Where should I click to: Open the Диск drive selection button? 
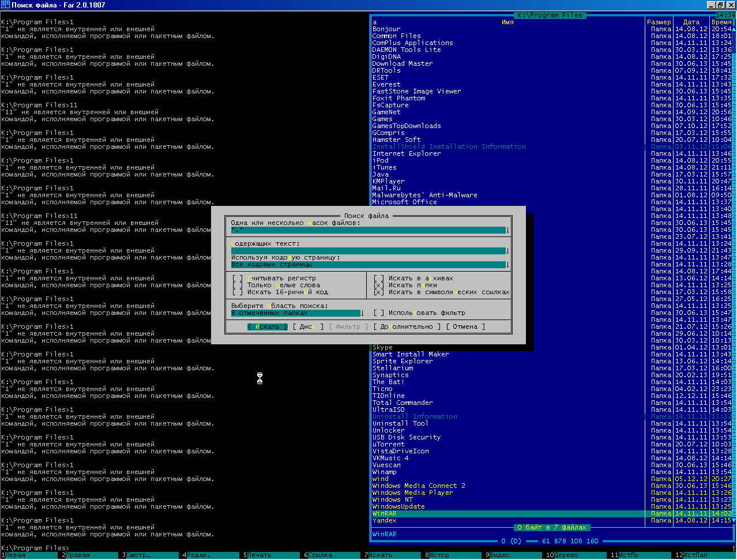pyautogui.click(x=308, y=326)
